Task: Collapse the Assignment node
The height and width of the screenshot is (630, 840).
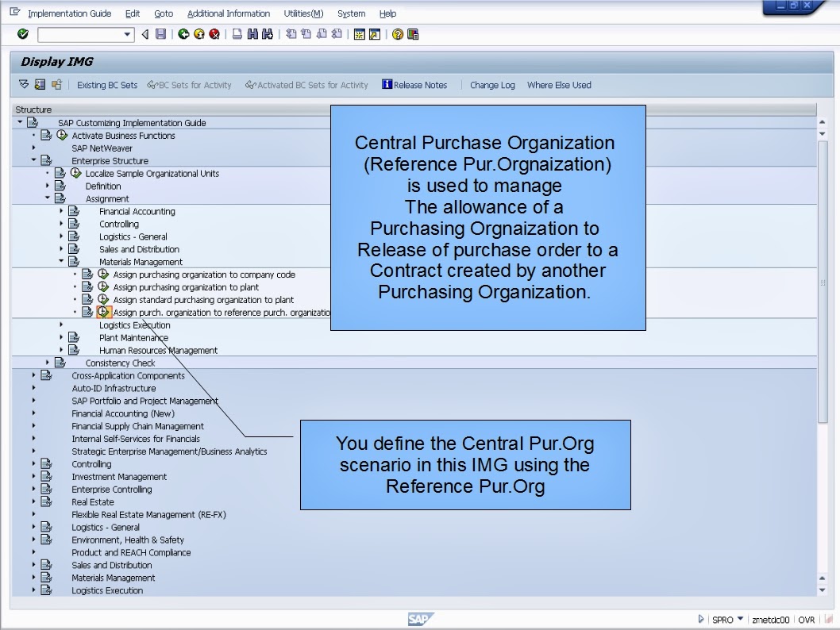Action: point(47,198)
